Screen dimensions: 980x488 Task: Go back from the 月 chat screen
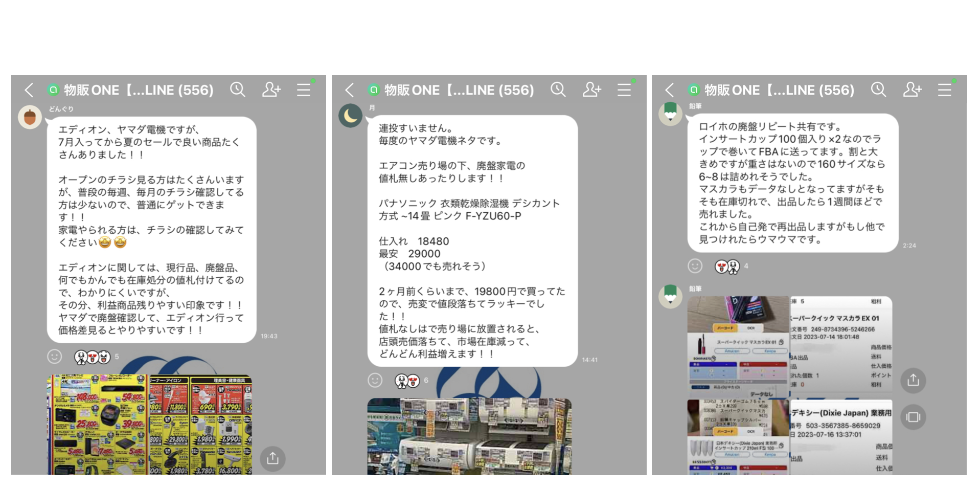[x=350, y=91]
